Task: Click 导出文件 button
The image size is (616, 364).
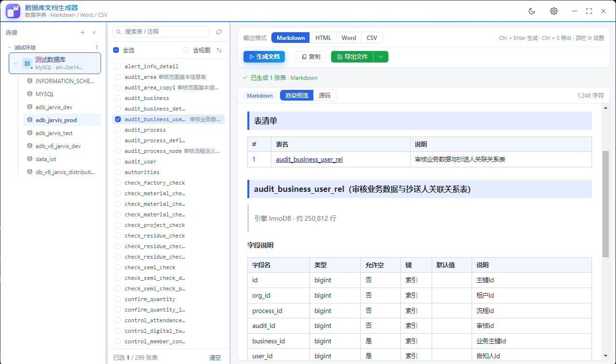Action: coord(352,57)
